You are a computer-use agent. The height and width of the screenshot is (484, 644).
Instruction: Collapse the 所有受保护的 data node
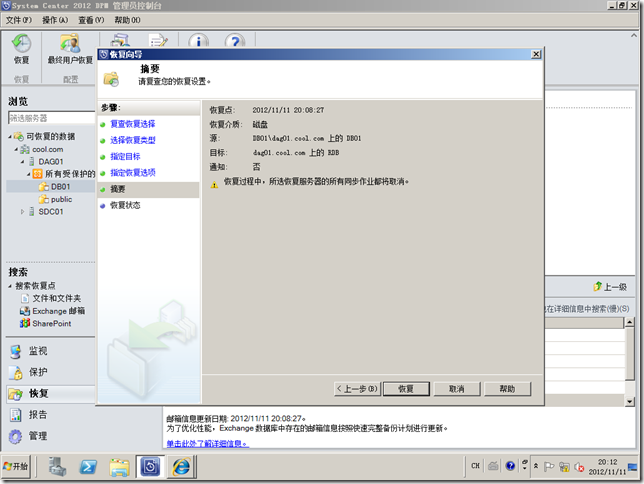29,175
